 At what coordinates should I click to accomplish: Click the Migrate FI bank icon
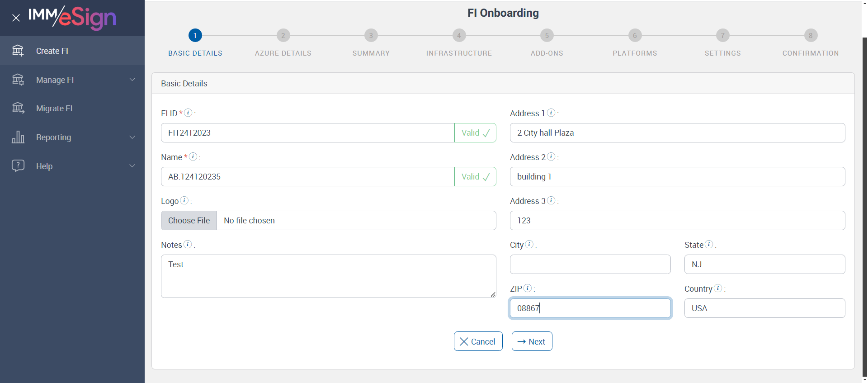[18, 108]
